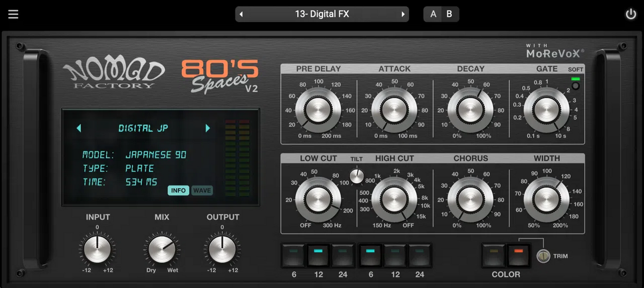Screen dimensions: 644x288
Task: Click the Trim screw control
Action: click(x=543, y=256)
